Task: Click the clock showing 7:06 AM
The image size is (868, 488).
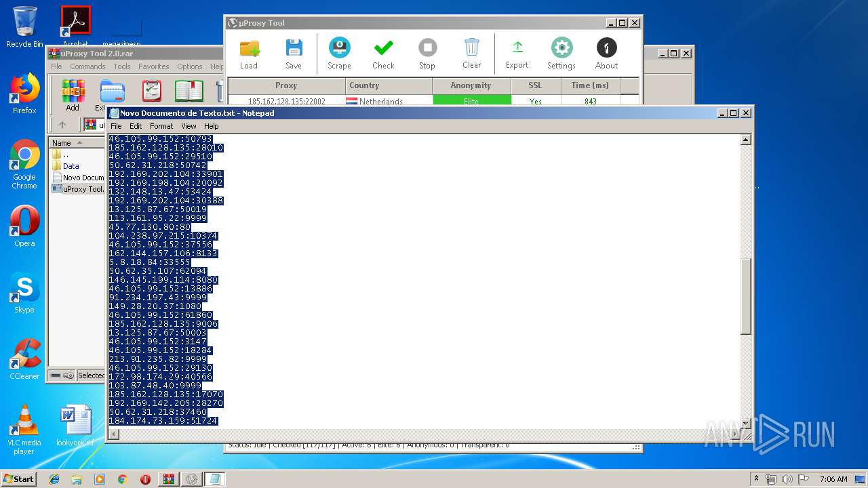Action: [833, 479]
